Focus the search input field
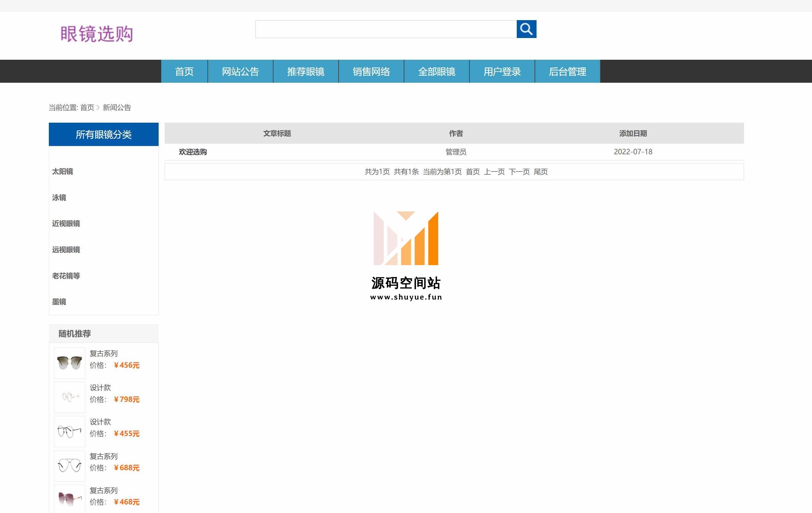812x513 pixels. coord(386,29)
